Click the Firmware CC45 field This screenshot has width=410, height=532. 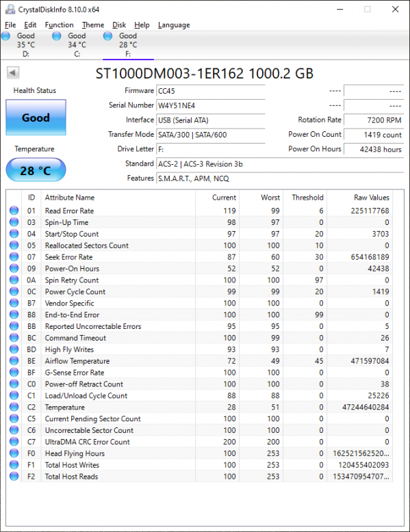coord(211,91)
